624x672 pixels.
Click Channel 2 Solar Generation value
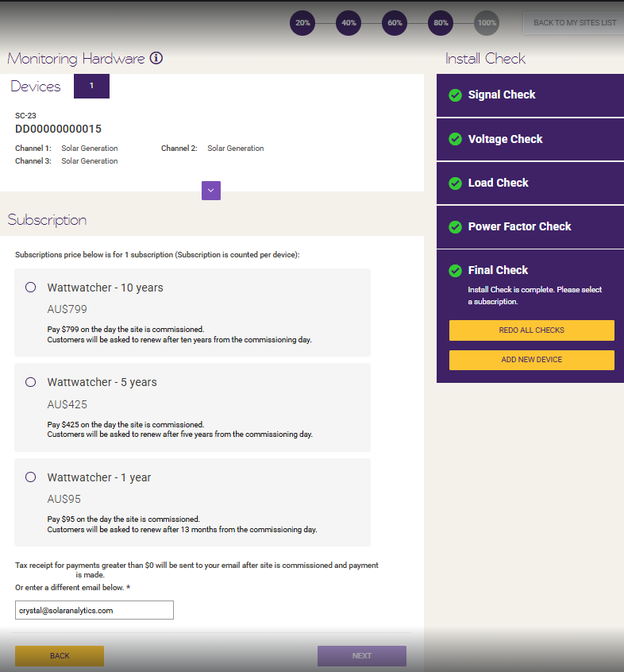[x=236, y=149]
